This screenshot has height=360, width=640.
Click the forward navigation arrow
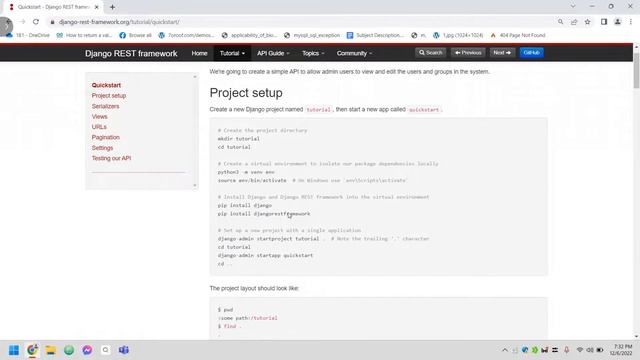point(22,22)
